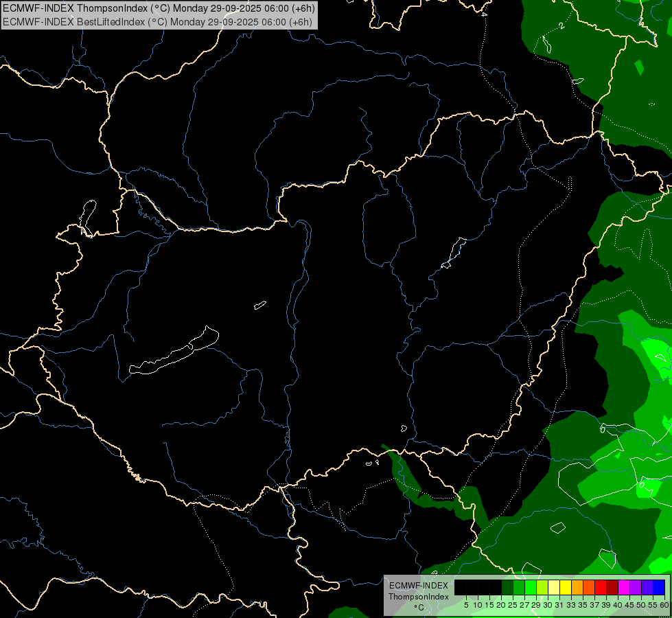The width and height of the screenshot is (672, 618).
Task: Click the ThompsonIndex title line at top
Action: coord(159,8)
